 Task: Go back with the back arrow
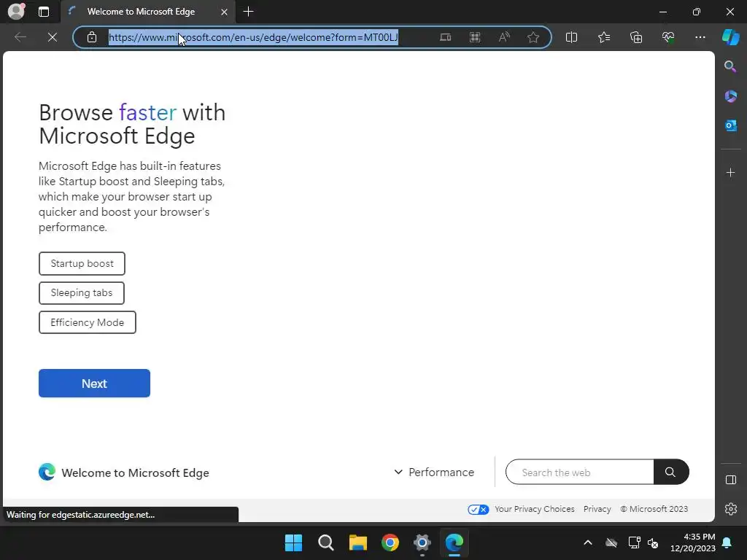20,37
